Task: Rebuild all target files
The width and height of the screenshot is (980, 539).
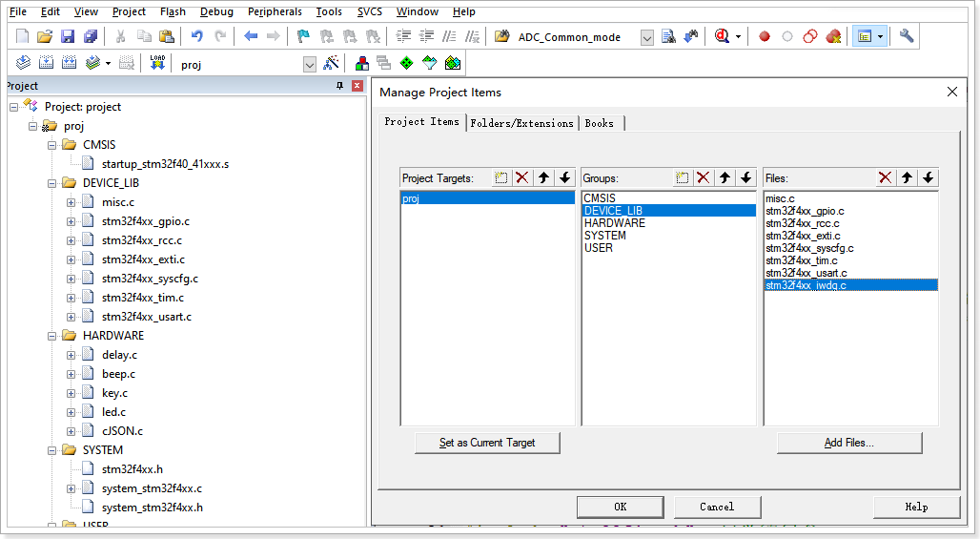Action: (x=70, y=63)
